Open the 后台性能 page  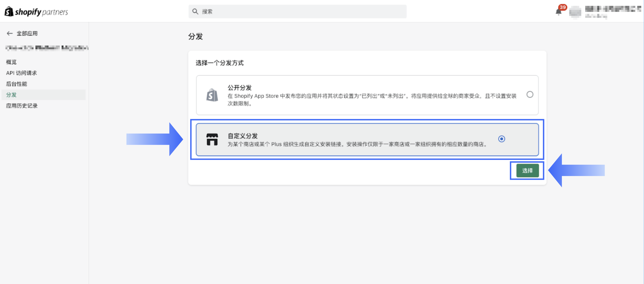pos(16,84)
